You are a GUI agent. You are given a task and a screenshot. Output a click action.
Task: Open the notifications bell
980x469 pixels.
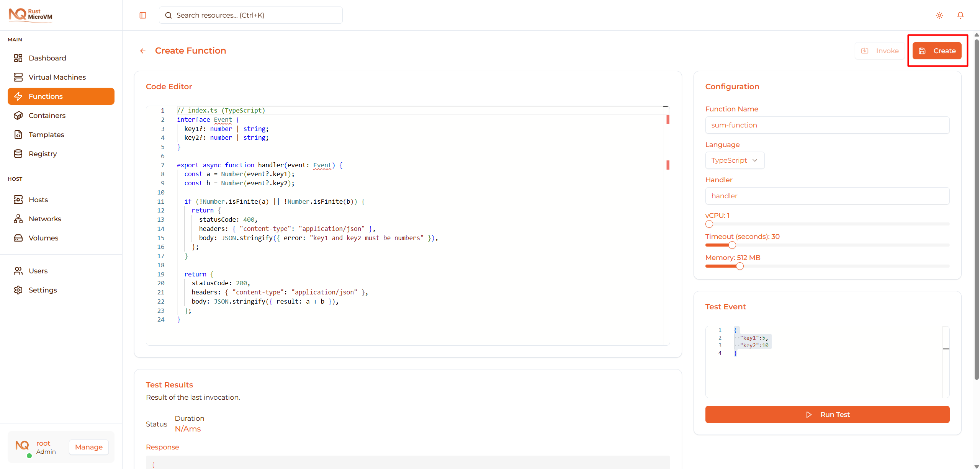(x=960, y=15)
